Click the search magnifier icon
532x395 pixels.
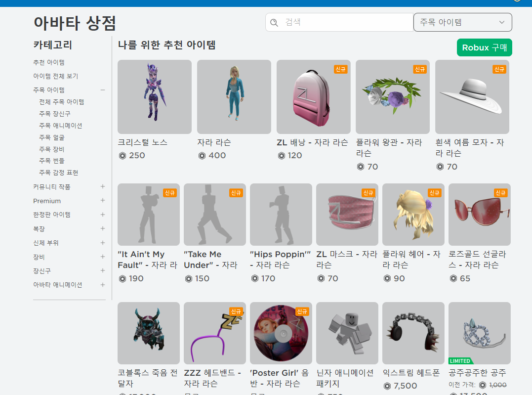(x=274, y=22)
